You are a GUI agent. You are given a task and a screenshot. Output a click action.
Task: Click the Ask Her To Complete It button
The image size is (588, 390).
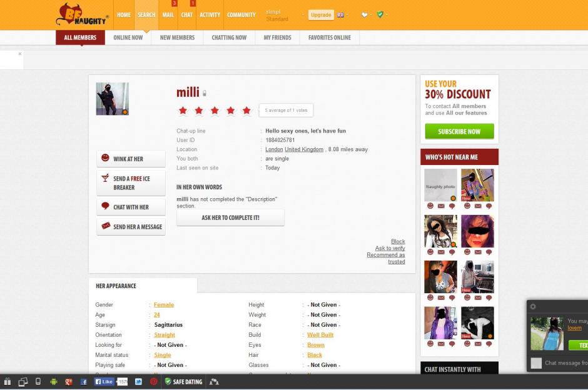(x=230, y=217)
